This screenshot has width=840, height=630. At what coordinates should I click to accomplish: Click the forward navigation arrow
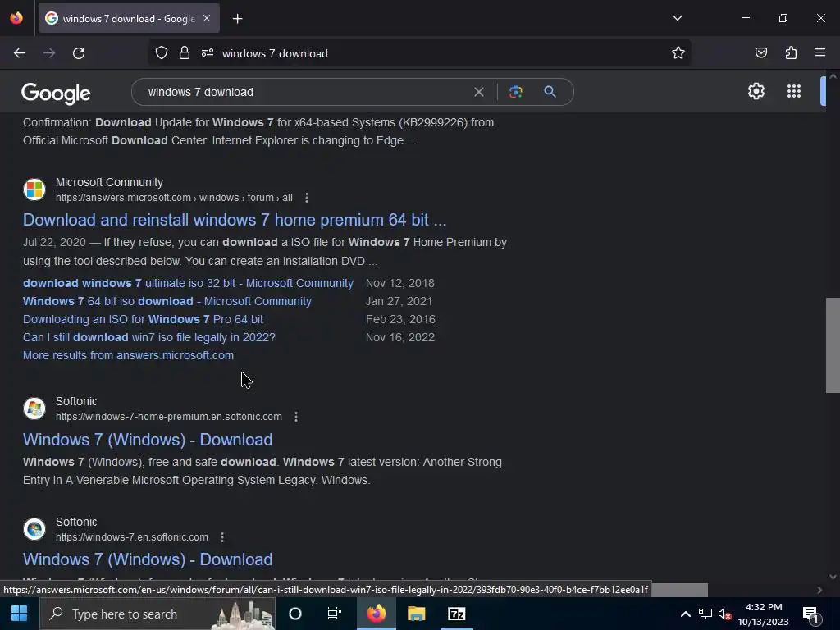[49, 53]
